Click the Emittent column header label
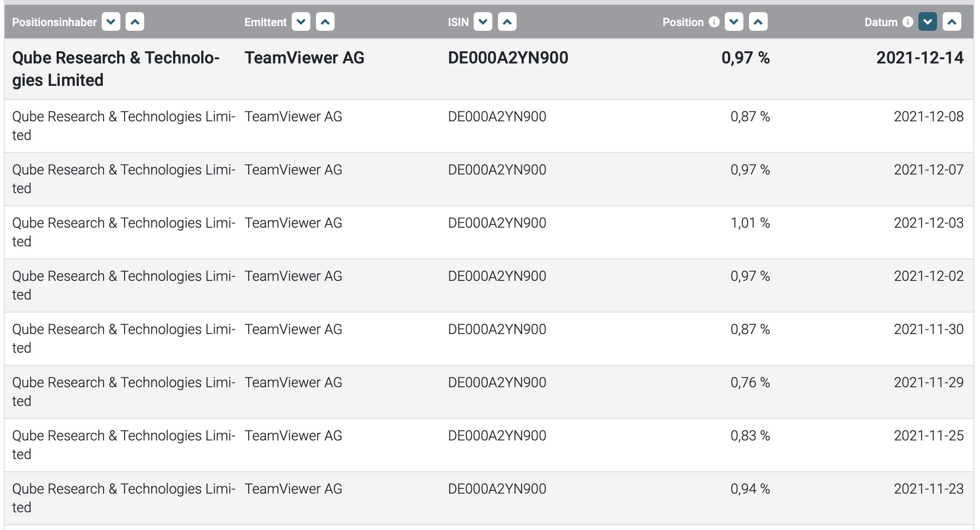980x530 pixels. click(266, 22)
